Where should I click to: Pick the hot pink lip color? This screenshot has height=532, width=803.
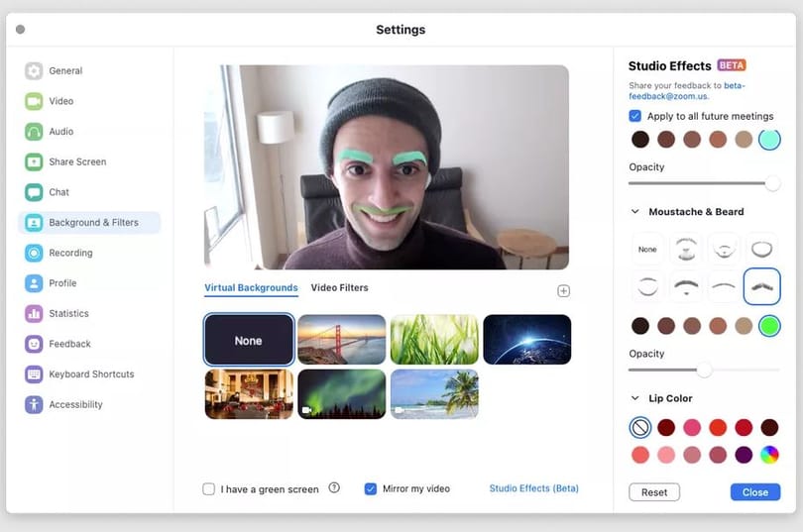(692, 428)
